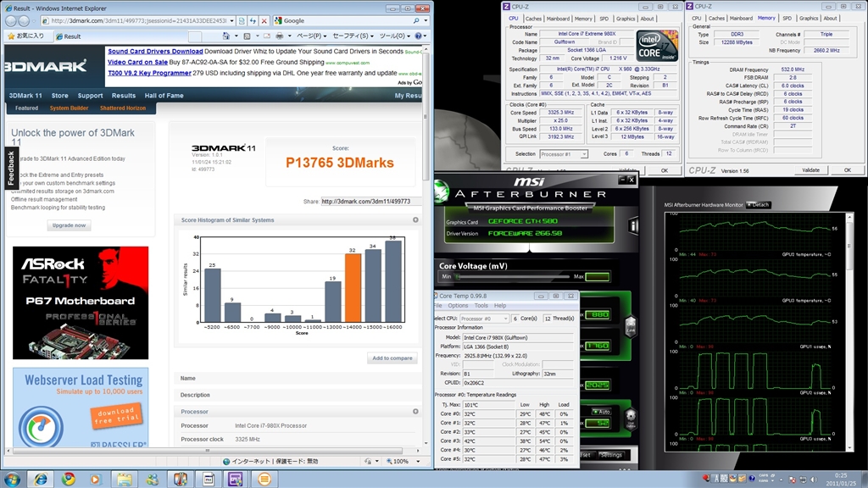The width and height of the screenshot is (868, 488).
Task: Open the Options menu in Core Temp
Action: [x=458, y=306]
